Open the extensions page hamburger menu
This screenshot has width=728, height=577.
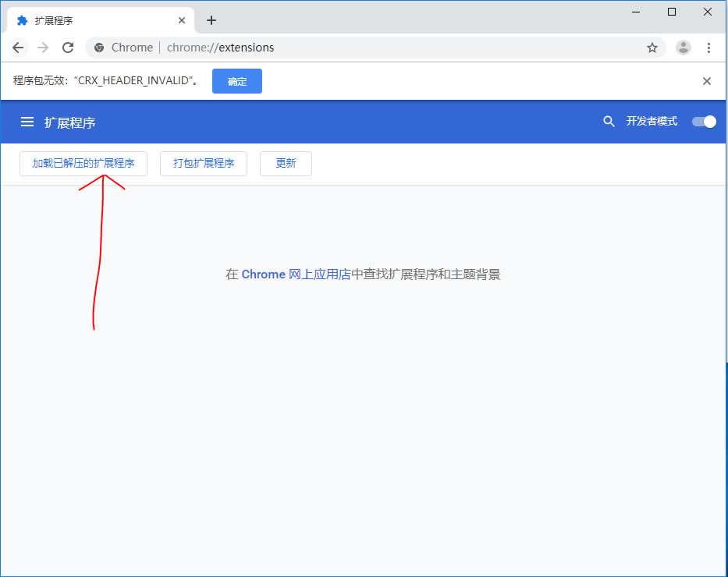click(x=27, y=122)
